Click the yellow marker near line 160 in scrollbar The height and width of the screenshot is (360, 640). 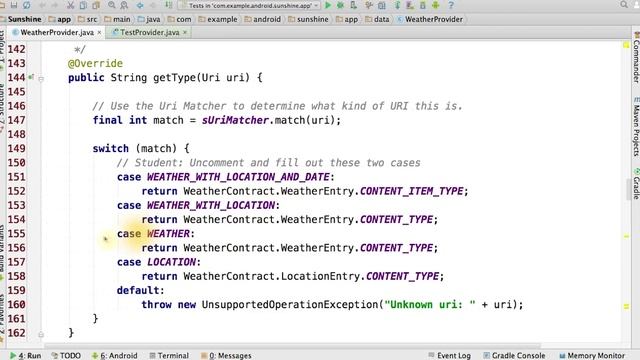(626, 306)
